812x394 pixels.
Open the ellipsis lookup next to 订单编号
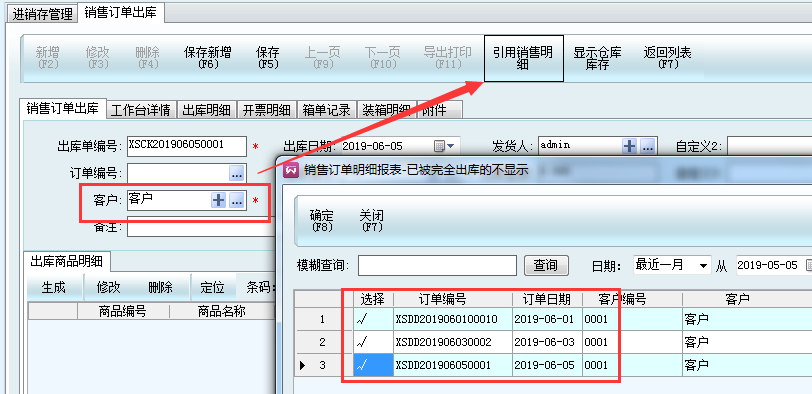(x=237, y=174)
